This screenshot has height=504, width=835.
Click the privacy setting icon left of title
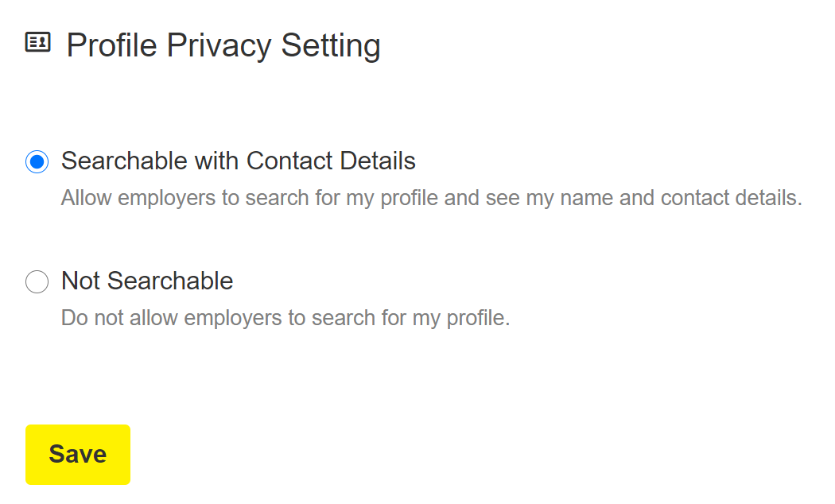(37, 42)
